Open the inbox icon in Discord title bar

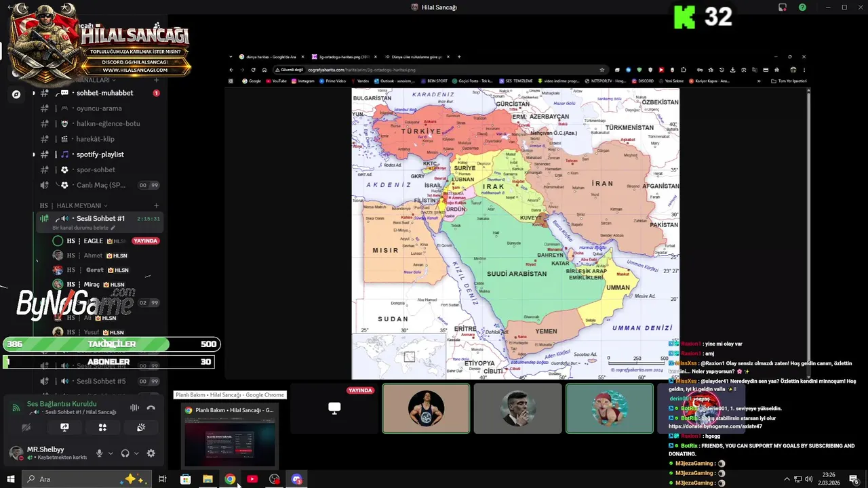pyautogui.click(x=783, y=7)
